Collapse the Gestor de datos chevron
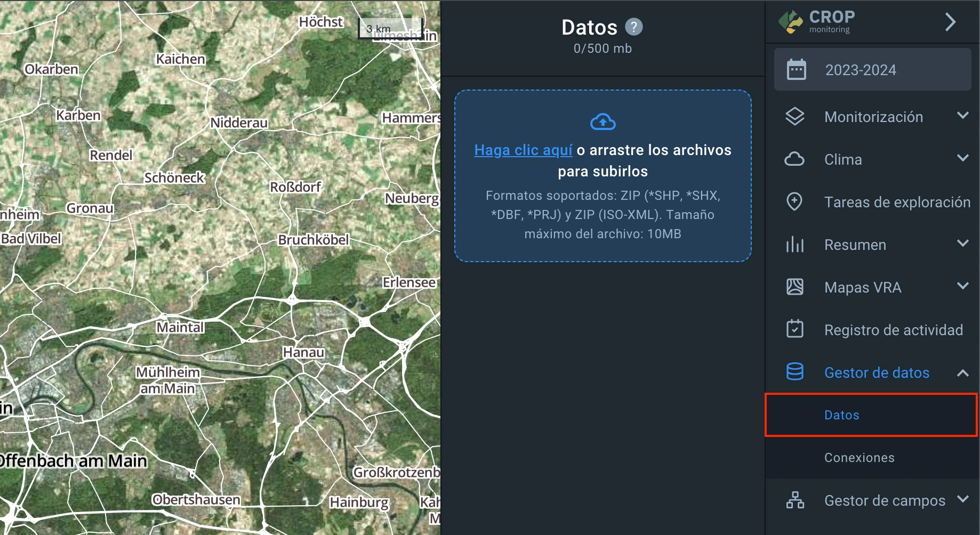 (962, 373)
